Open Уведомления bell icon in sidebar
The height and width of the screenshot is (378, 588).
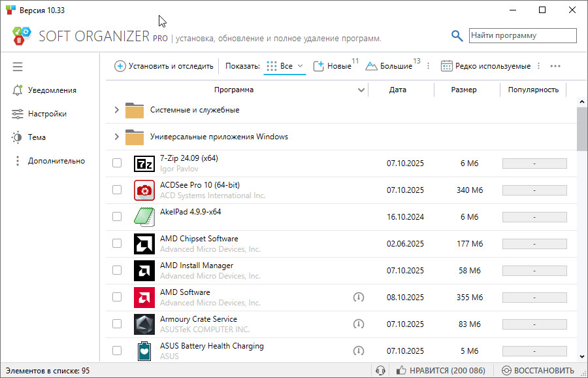tap(18, 90)
